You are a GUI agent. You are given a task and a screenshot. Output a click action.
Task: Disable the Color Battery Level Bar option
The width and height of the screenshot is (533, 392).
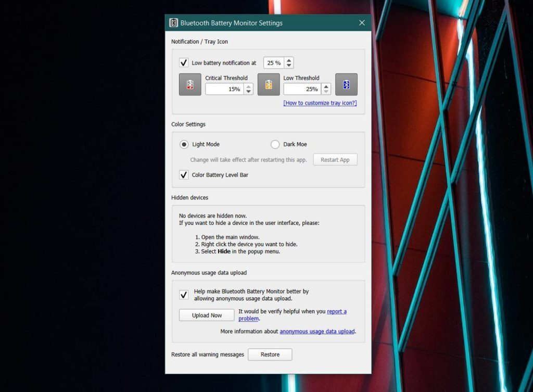point(183,175)
